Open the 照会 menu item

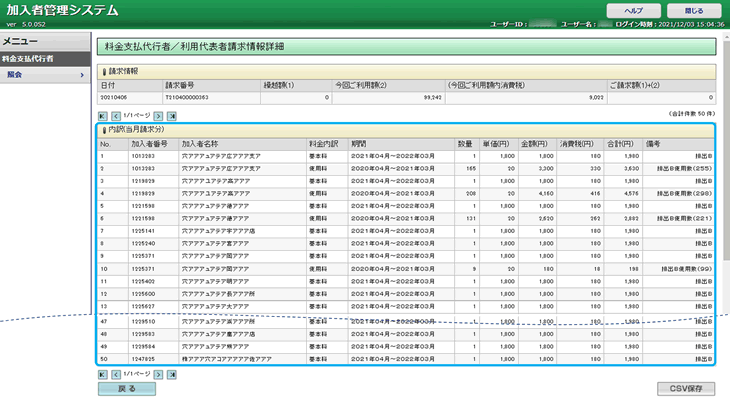(45, 75)
